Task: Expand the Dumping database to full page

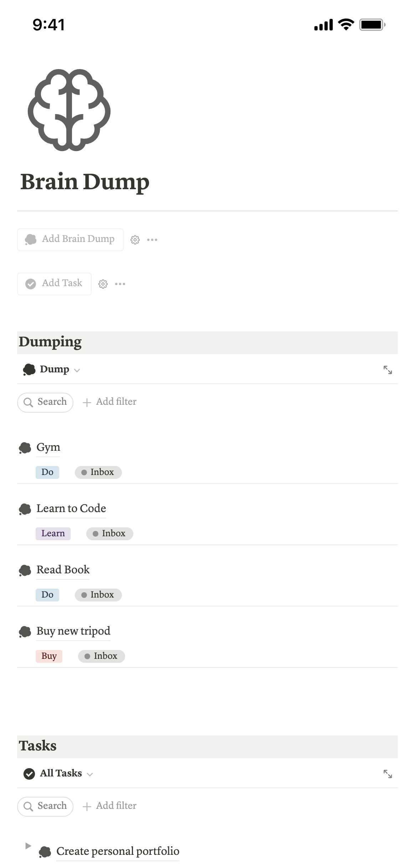Action: [387, 370]
